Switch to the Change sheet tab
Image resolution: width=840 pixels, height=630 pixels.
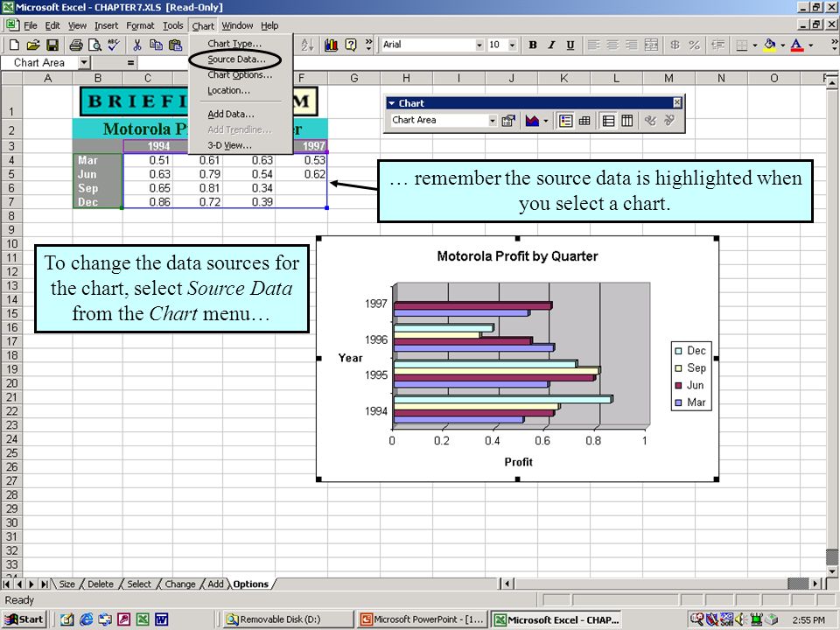[x=180, y=584]
